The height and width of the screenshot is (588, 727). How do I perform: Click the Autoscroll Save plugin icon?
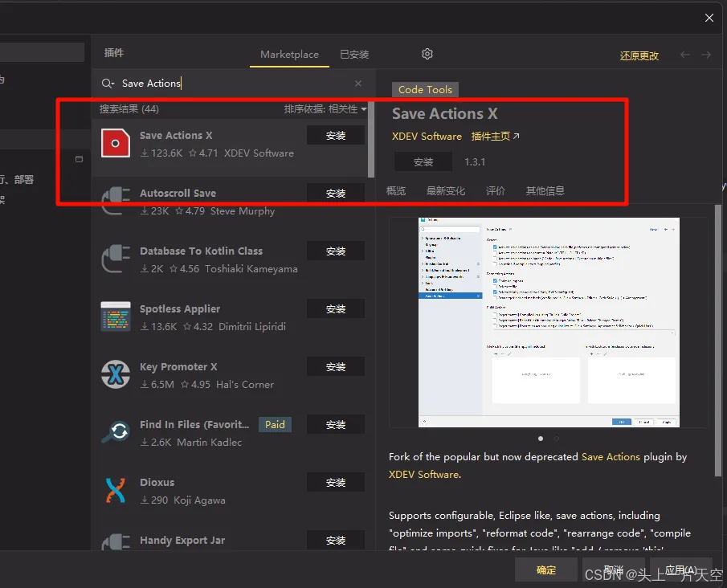pyautogui.click(x=116, y=201)
